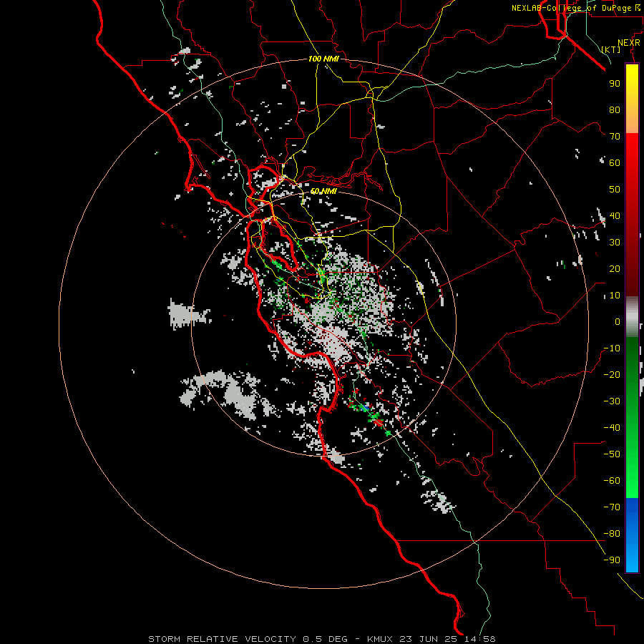Click the -30 value on the velocity scale

(x=612, y=401)
